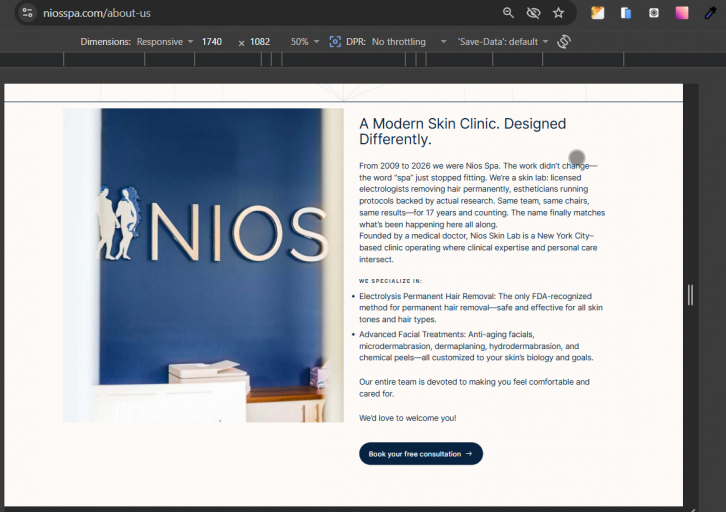Click the text We'd love to welcome you!
The width and height of the screenshot is (726, 512).
[407, 418]
